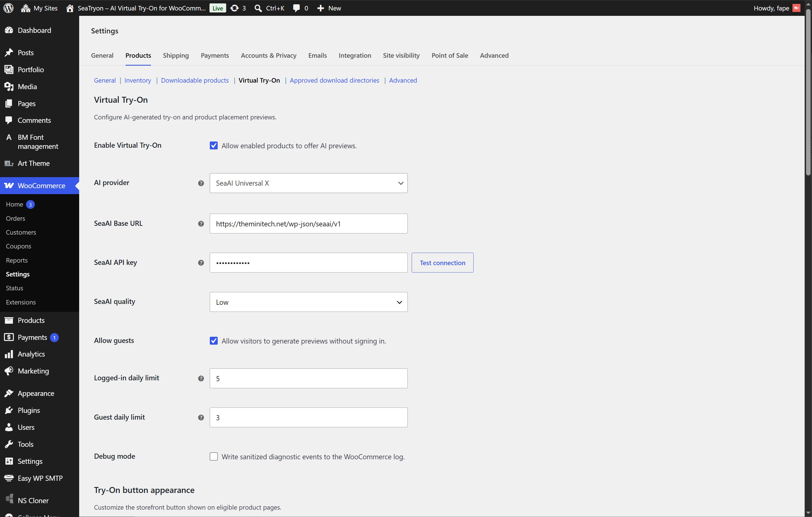This screenshot has height=517, width=812.
Task: Click the user avatar next to Howdy
Action: 796,8
